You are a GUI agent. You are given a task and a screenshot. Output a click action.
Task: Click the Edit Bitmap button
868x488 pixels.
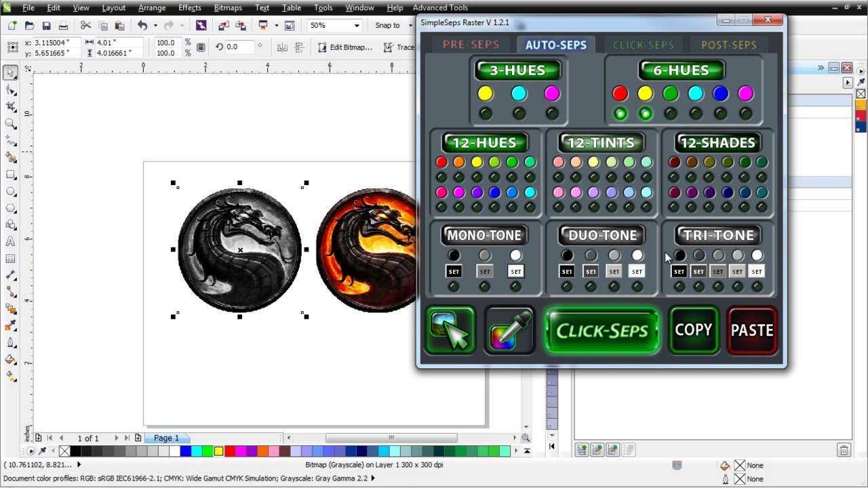[345, 47]
